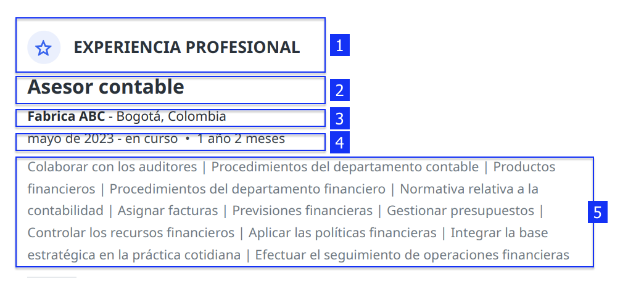Click the Asignar facturas skill
This screenshot has height=297, width=644.
[168, 211]
